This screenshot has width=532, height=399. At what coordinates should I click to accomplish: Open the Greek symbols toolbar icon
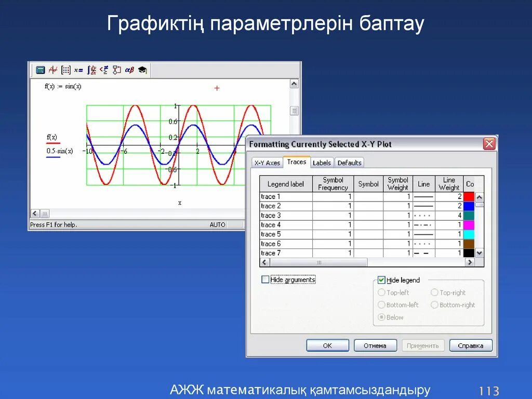[129, 70]
